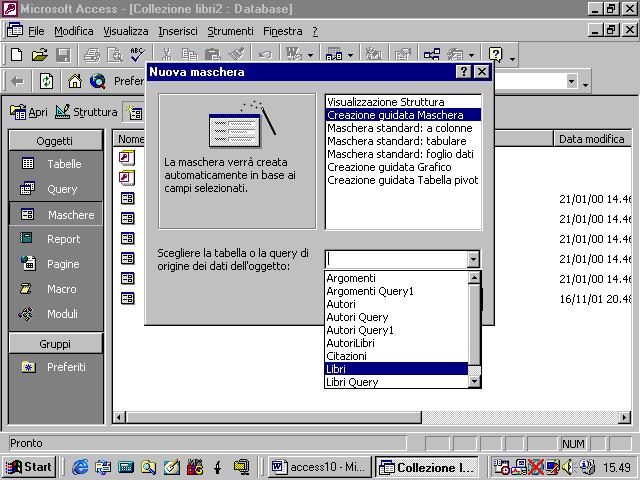640x480 pixels.
Task: Click the Format Painter brush icon
Action: click(236, 54)
